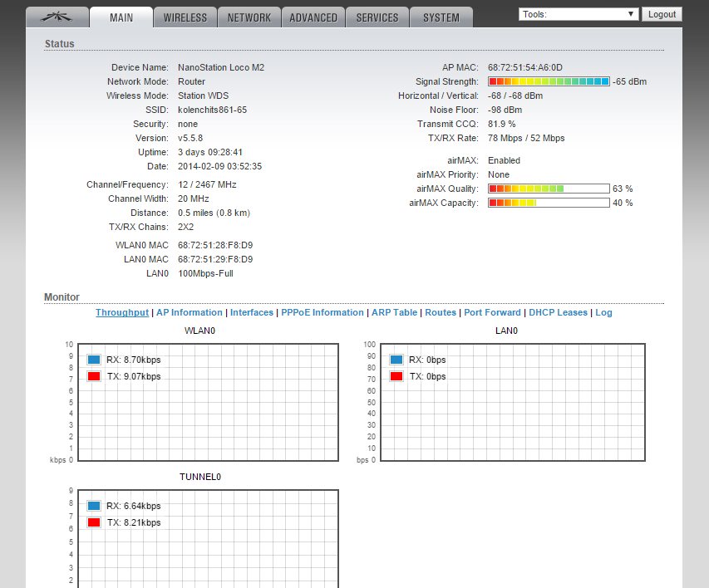View the Interfaces monitor
The height and width of the screenshot is (588, 709).
[x=252, y=312]
